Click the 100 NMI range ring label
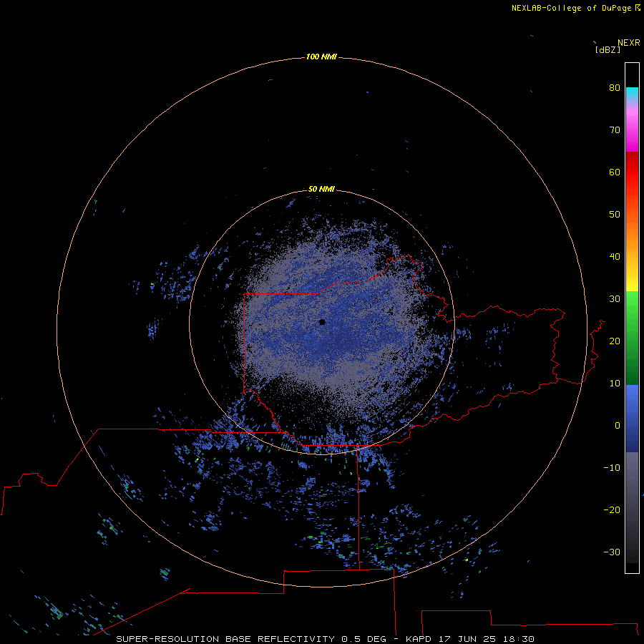The height and width of the screenshot is (644, 644). click(x=321, y=57)
